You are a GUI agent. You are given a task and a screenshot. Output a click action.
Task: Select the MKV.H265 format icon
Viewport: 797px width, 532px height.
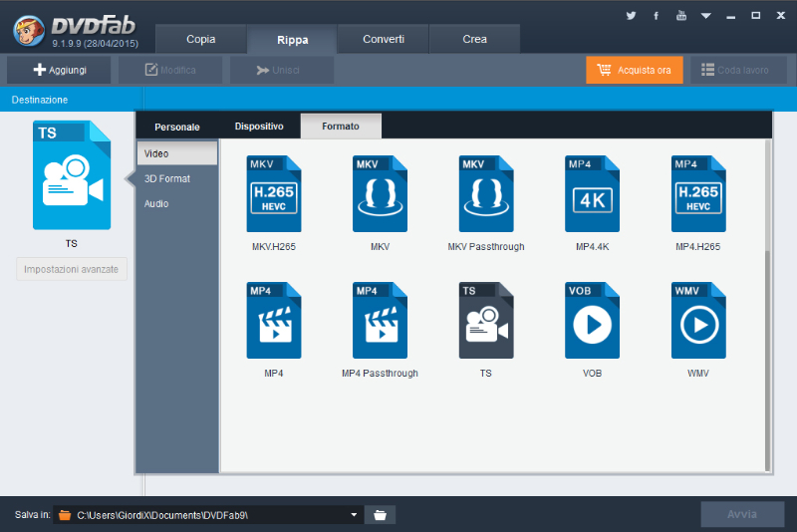coord(273,193)
